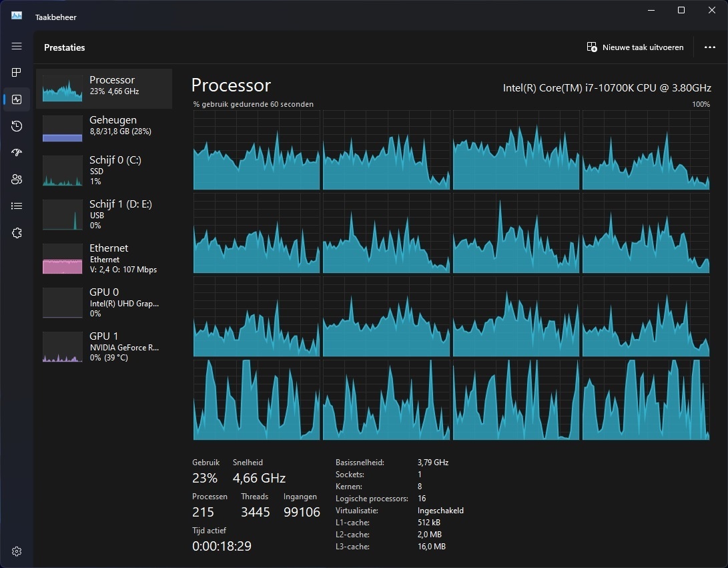Screen dimensions: 728x568
Task: Open the Details list icon
Action: point(17,206)
